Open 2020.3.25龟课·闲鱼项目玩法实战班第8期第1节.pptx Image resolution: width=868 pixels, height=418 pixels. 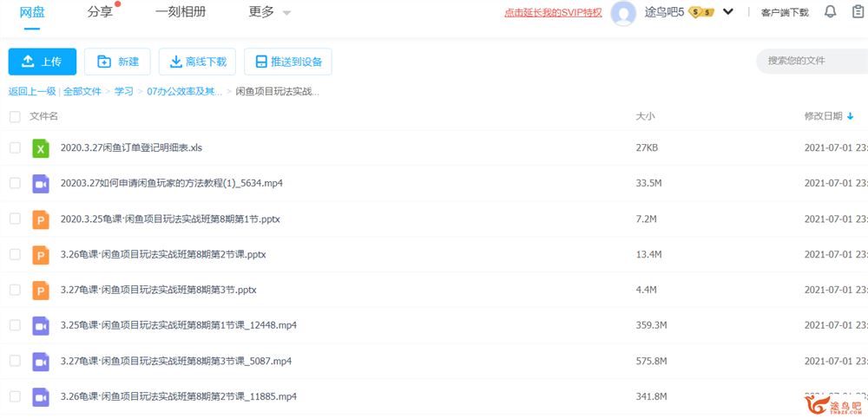(x=170, y=219)
